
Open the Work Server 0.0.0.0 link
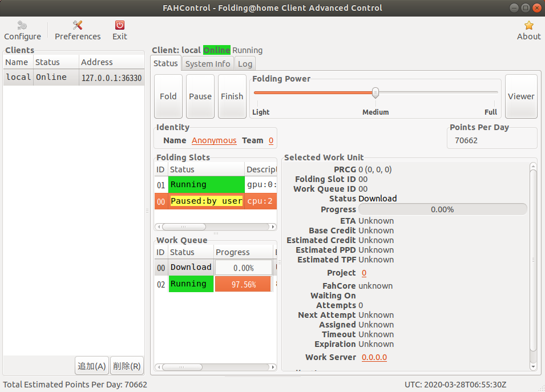pos(374,357)
